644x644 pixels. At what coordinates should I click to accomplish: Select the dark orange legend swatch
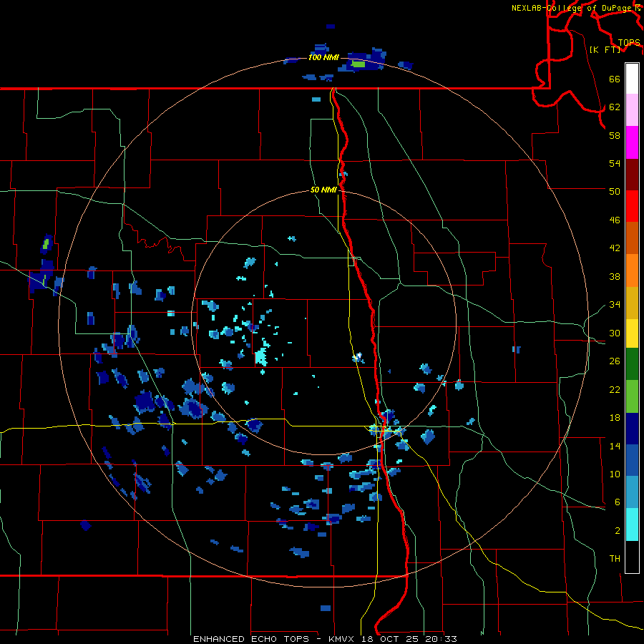click(632, 238)
